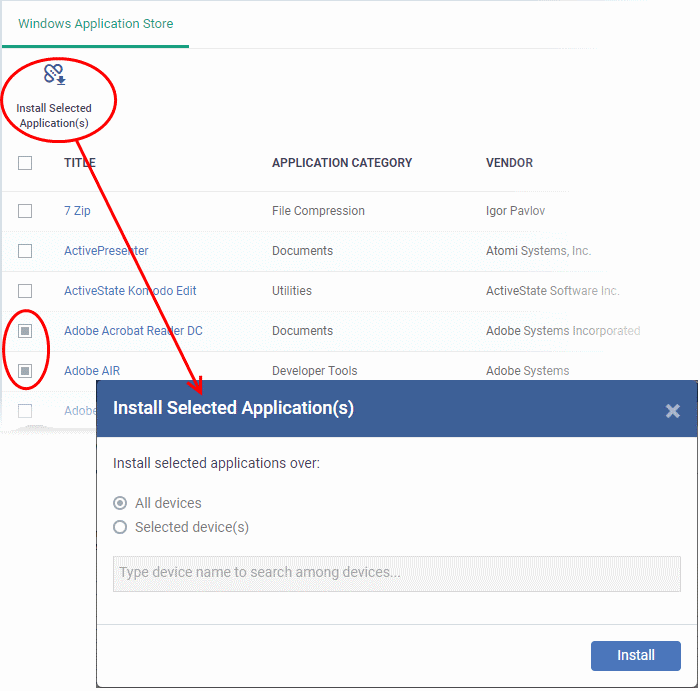
Task: Sort by the VENDOR column header
Action: click(509, 163)
